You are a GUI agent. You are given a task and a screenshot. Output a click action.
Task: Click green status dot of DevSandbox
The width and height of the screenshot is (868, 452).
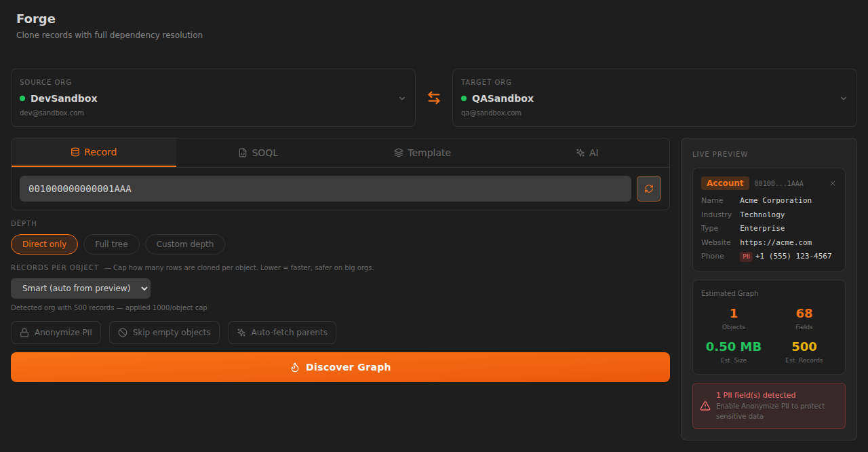pos(22,98)
